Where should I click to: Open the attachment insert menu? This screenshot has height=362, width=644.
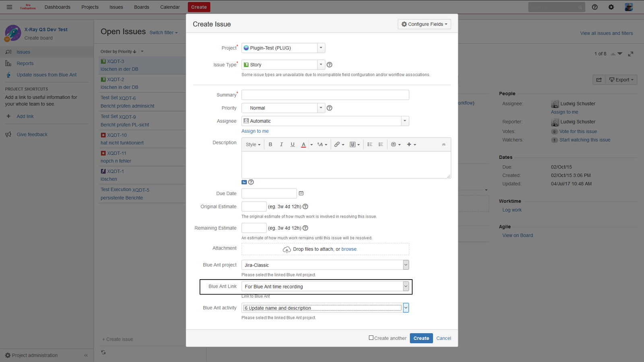point(355,144)
